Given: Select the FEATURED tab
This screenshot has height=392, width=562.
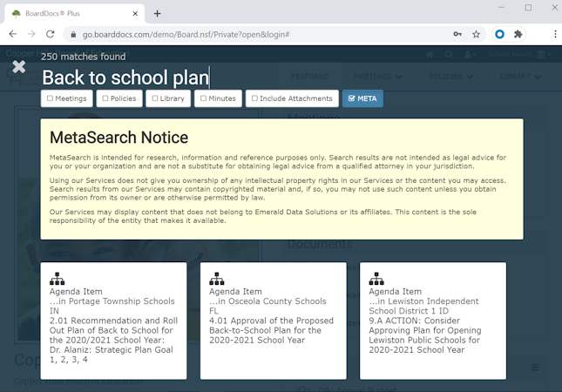Looking at the screenshot, I should [x=310, y=77].
